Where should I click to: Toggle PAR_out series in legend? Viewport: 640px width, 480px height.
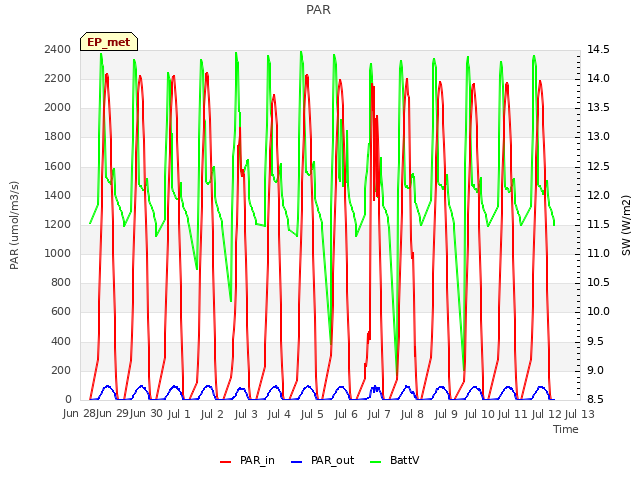(322, 461)
